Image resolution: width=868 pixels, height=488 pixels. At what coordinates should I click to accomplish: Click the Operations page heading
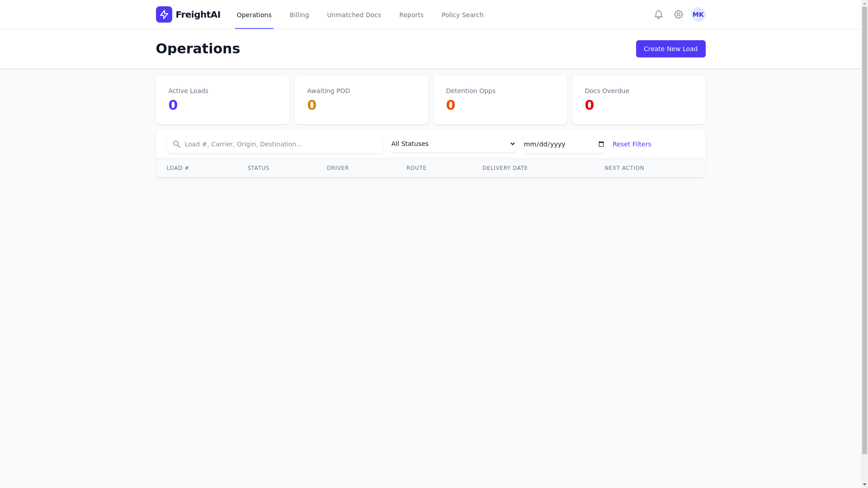pyautogui.click(x=198, y=49)
